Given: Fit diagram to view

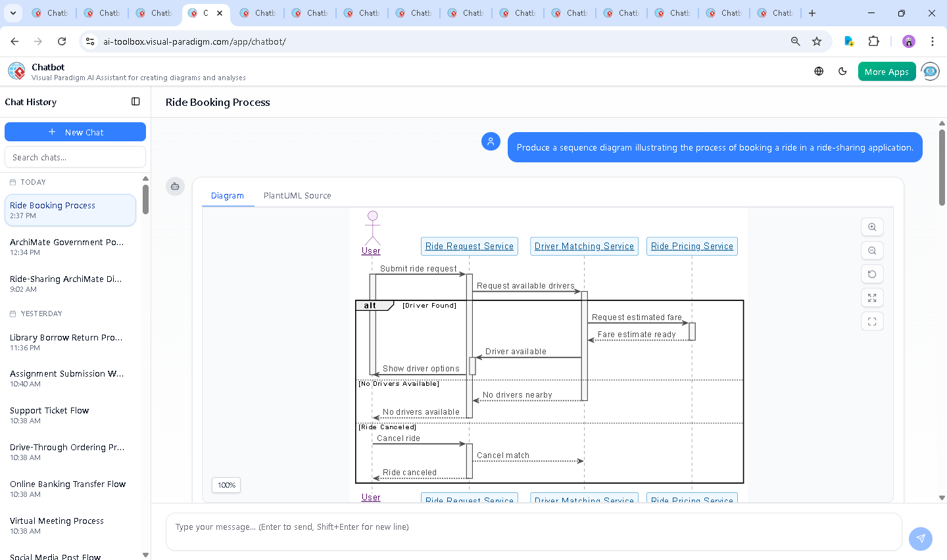Looking at the screenshot, I should (x=872, y=298).
